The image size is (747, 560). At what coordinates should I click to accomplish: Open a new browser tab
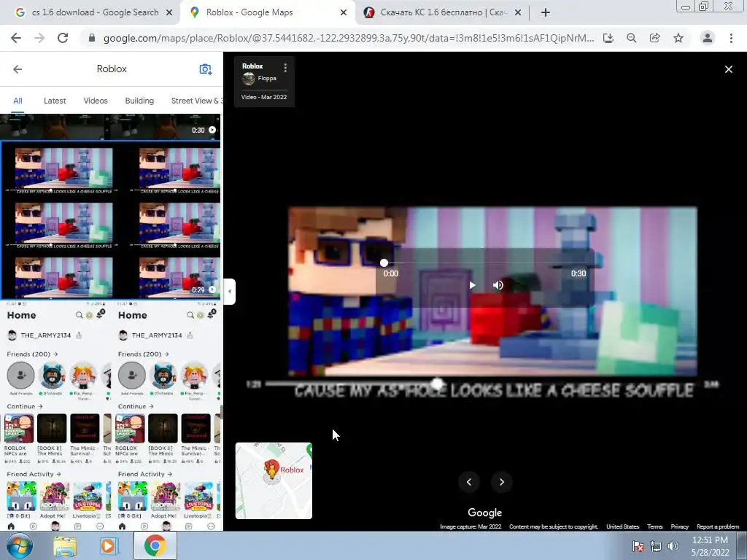(546, 12)
